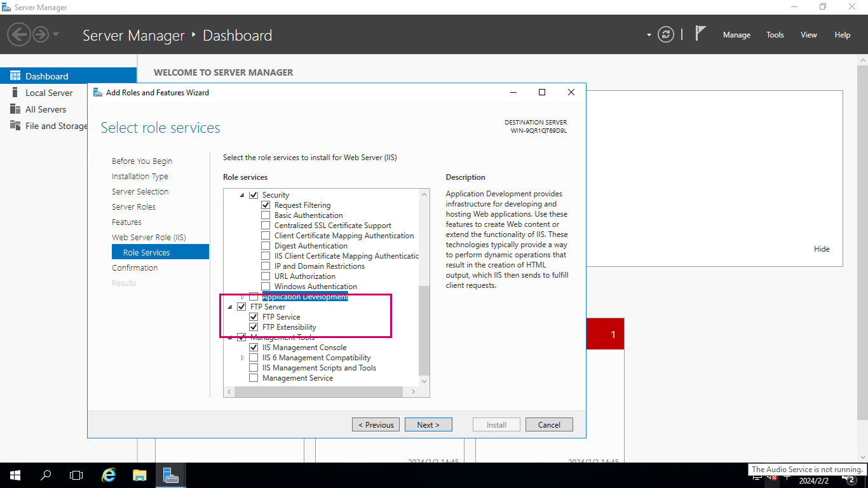Click the taskbar search icon

point(46,475)
